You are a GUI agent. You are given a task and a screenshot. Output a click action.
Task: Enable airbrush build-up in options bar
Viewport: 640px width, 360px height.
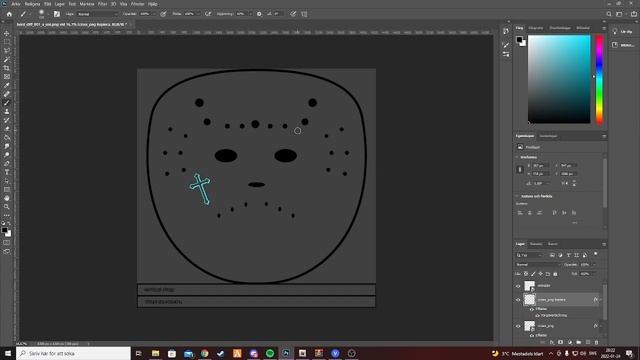[x=208, y=14]
